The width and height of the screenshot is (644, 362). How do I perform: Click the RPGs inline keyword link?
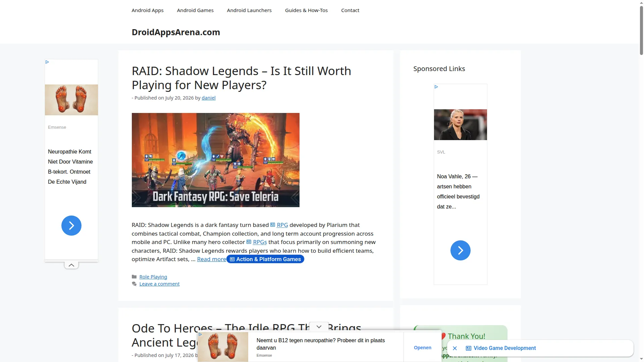coord(260,242)
